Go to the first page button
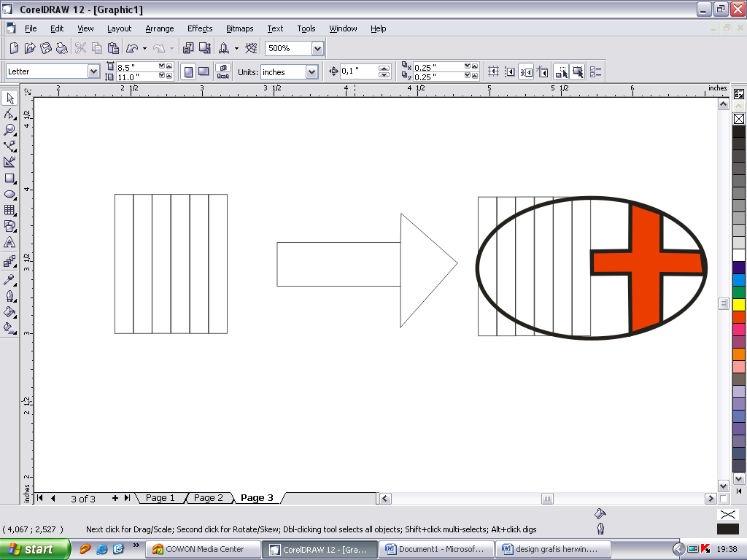 [40, 498]
